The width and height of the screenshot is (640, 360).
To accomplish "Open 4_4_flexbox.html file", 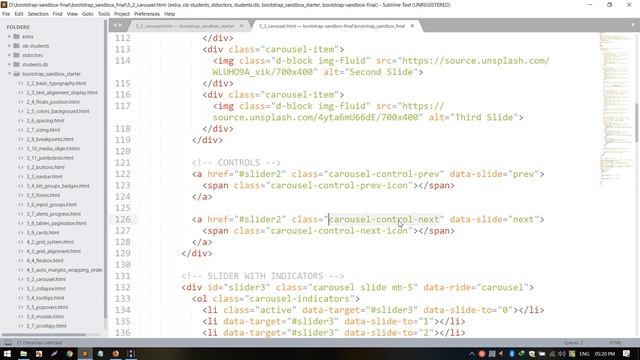I will click(x=45, y=260).
